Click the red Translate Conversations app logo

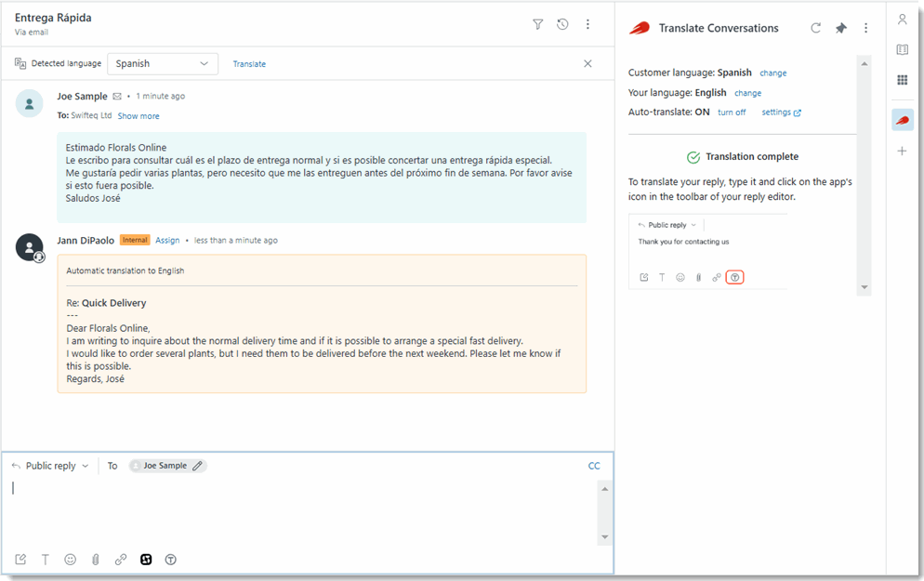640,28
